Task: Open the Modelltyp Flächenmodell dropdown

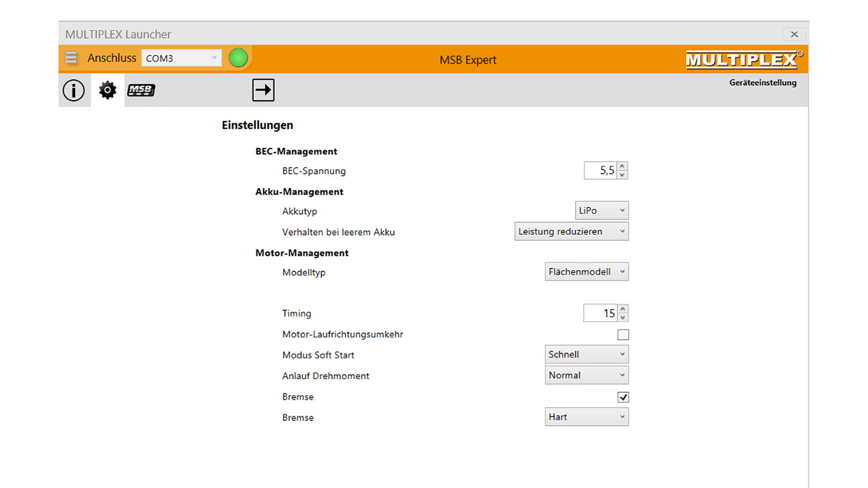Action: (586, 272)
